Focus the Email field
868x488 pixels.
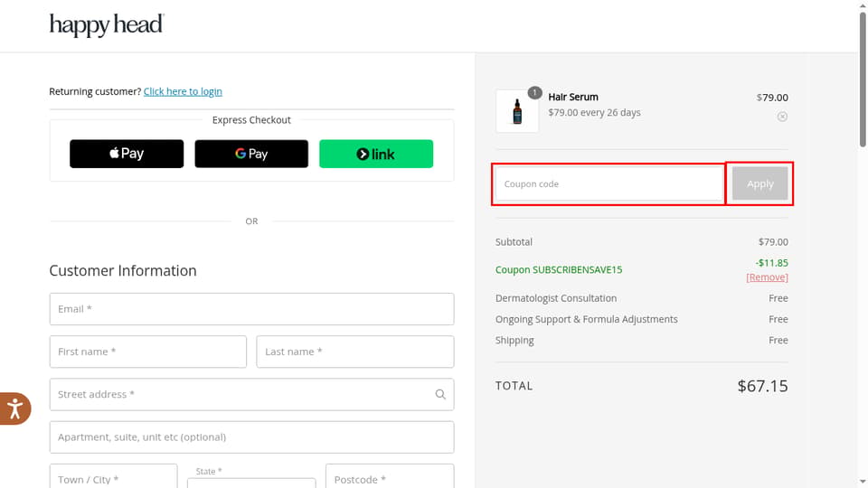(252, 309)
